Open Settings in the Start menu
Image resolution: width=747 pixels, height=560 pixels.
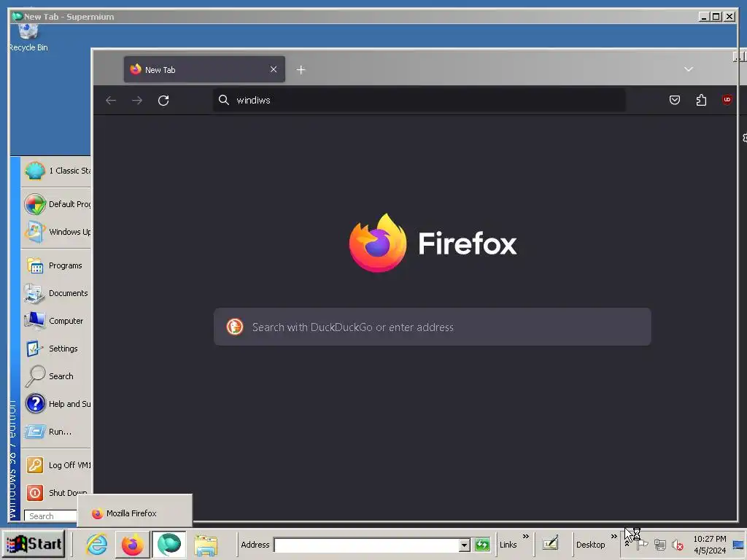point(56,348)
